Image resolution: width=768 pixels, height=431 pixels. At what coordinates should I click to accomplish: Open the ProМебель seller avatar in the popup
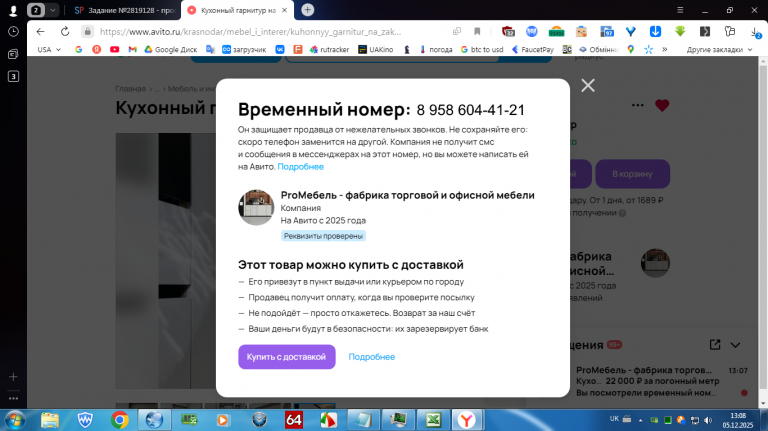256,208
